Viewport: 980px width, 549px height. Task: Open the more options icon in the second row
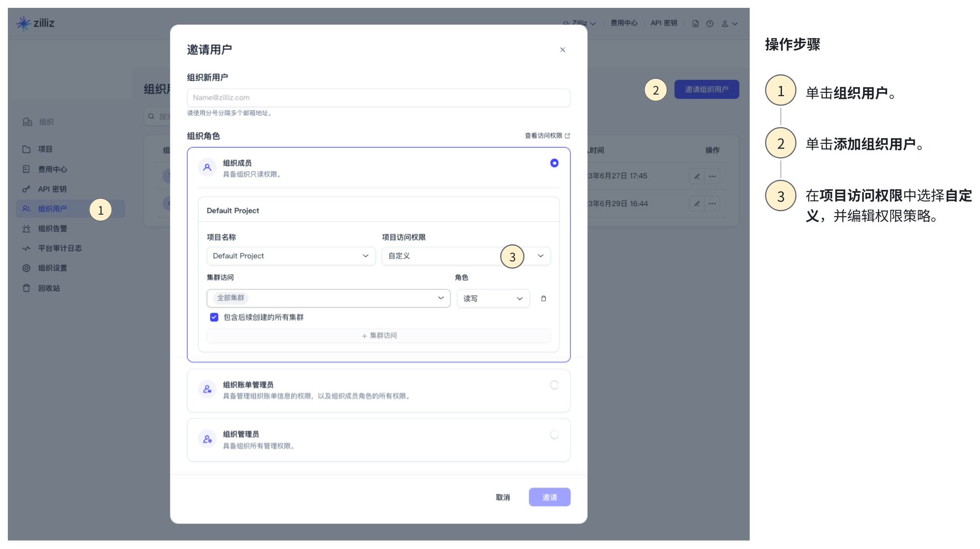pyautogui.click(x=712, y=204)
